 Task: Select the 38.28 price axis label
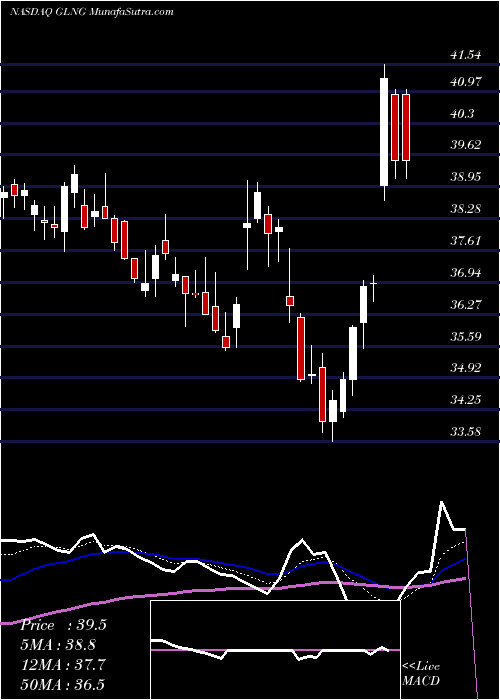466,208
